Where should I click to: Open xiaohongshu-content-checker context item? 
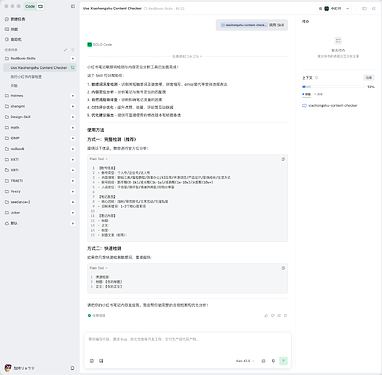[x=330, y=106]
